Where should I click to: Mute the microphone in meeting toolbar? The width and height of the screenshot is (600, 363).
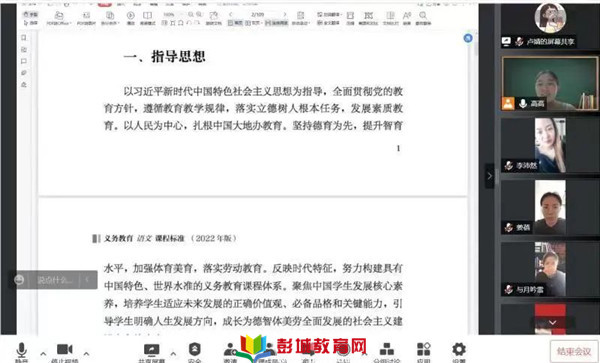point(21,351)
